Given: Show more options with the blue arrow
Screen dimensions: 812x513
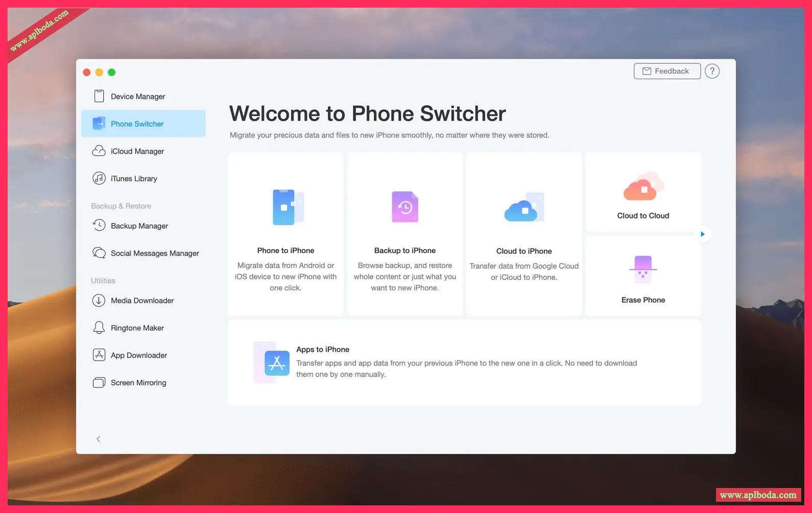Looking at the screenshot, I should 703,234.
